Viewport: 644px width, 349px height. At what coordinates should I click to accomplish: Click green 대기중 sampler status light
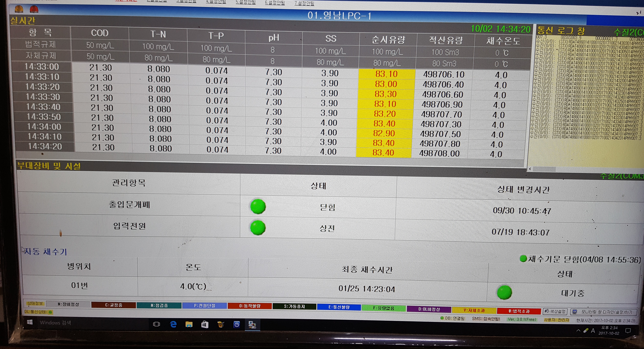[x=504, y=292]
